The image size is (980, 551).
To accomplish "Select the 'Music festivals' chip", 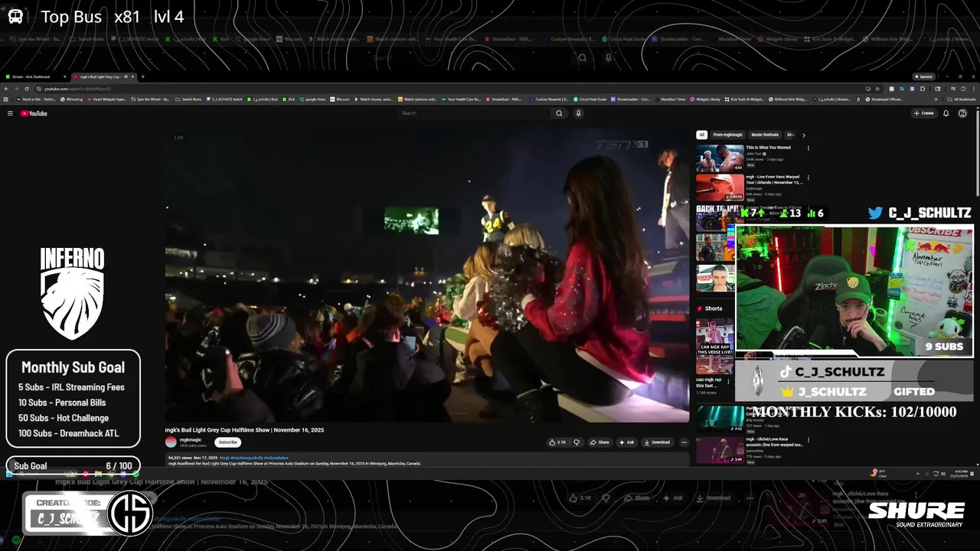I will 764,135.
